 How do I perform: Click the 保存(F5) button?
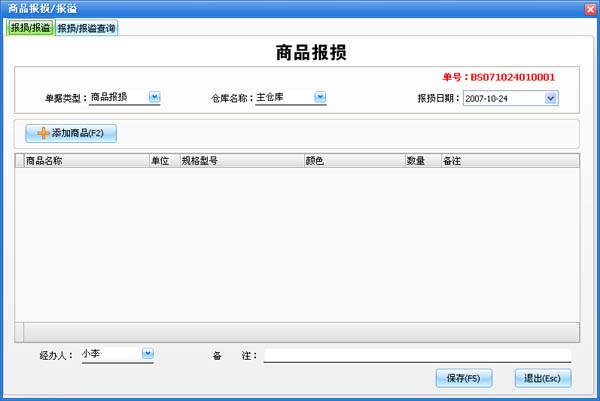coord(464,378)
